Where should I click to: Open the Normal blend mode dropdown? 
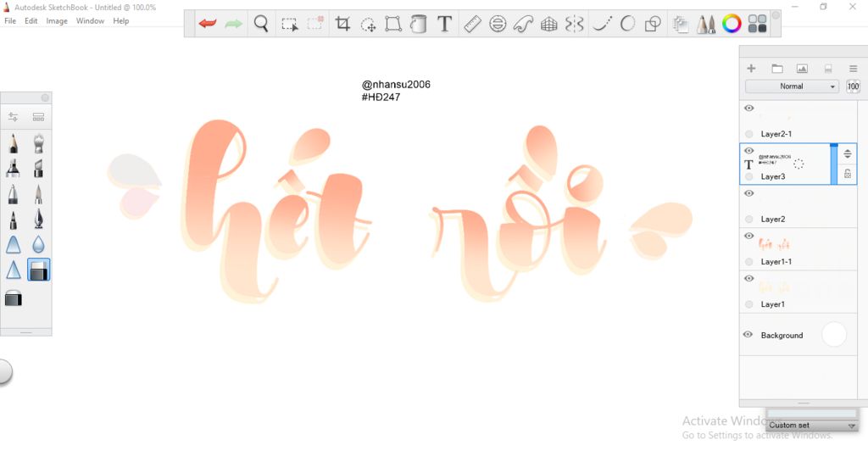pos(792,86)
